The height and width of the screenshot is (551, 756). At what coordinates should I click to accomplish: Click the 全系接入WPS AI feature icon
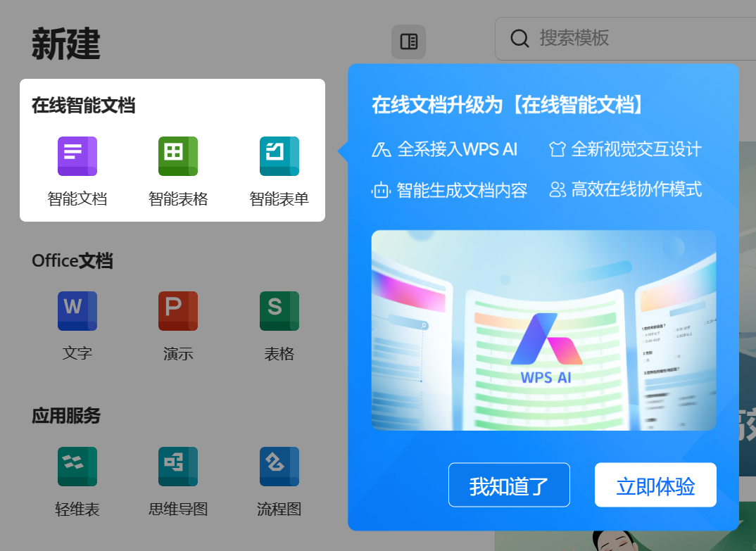point(381,149)
